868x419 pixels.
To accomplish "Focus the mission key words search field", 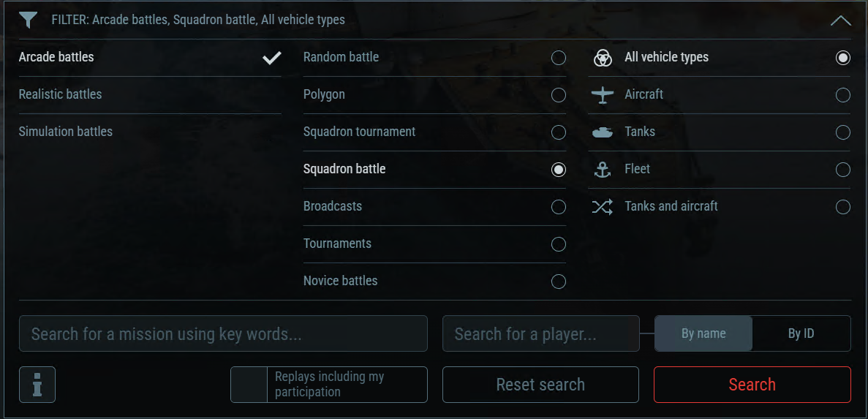I will pyautogui.click(x=223, y=333).
